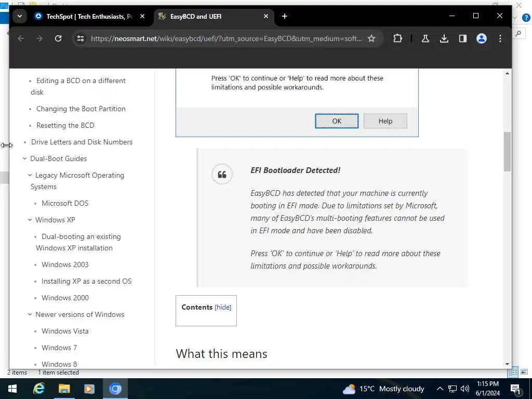Open the Microsoft DOS guide
This screenshot has width=532, height=399.
(65, 203)
